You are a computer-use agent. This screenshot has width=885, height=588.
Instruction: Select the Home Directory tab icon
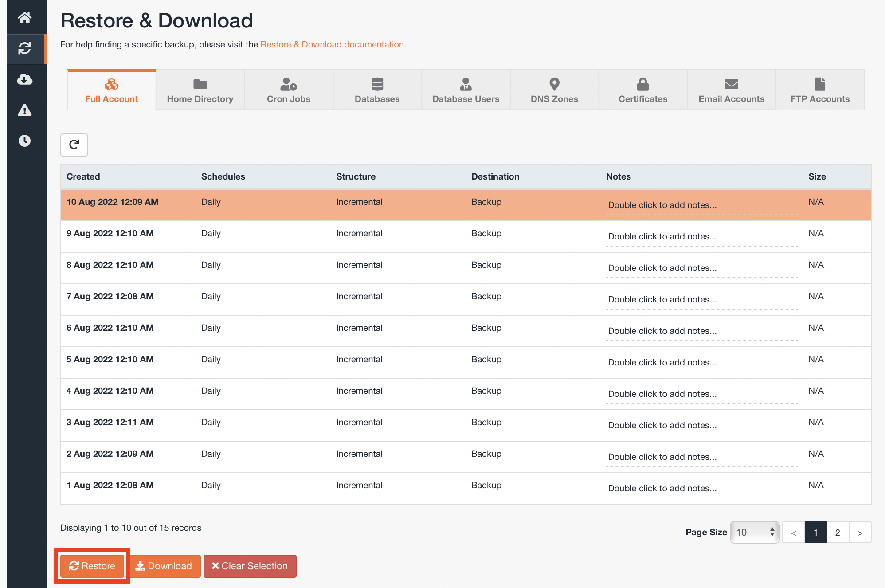[200, 83]
